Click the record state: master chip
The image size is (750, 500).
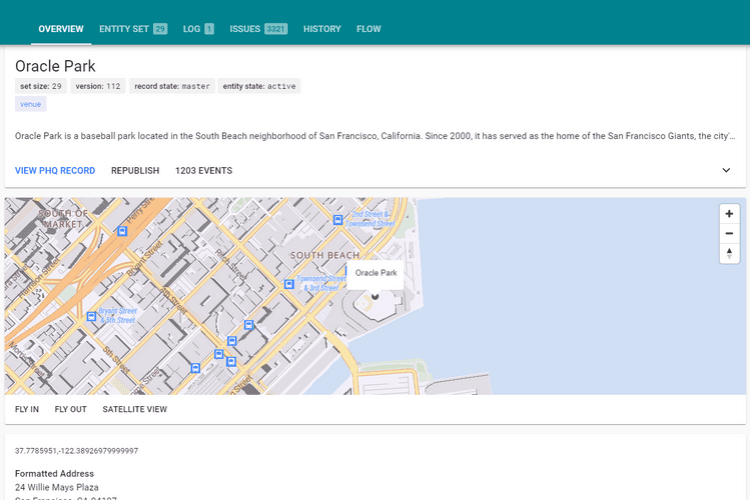tap(172, 86)
